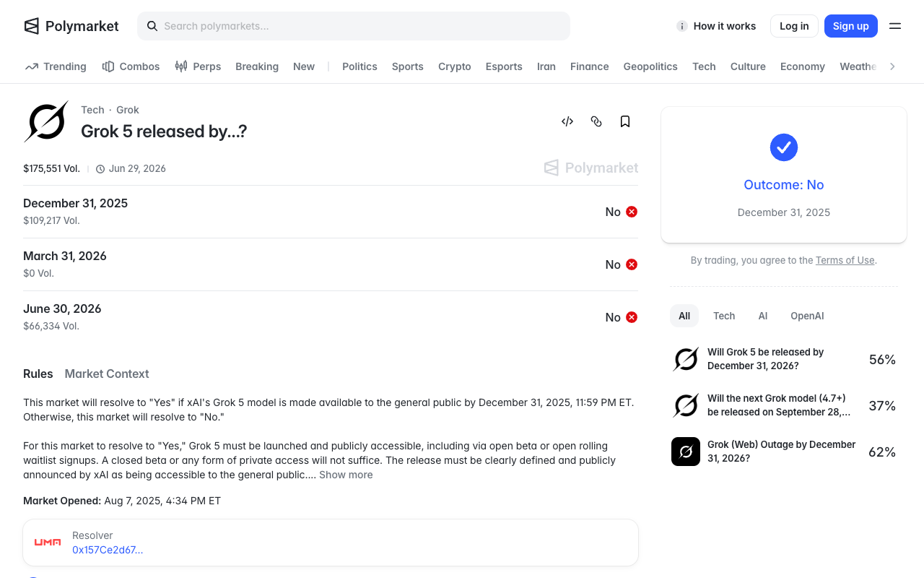The image size is (924, 578).
Task: Select the December 31, 2025 outcome row
Action: point(331,212)
